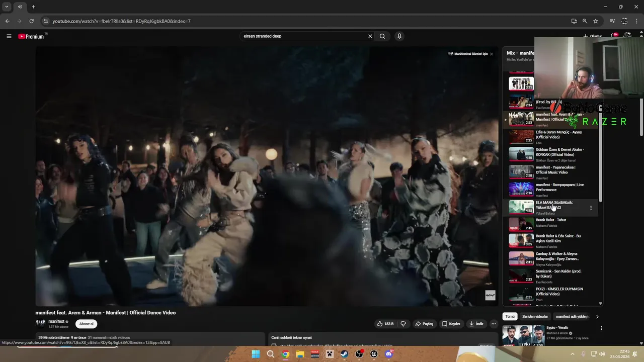Go back with the browser back arrow

[x=7, y=21]
